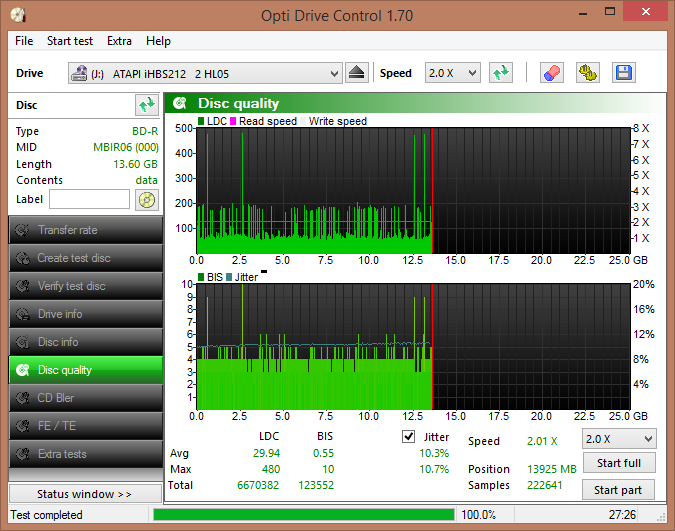Click the eraser disc icon in toolbar
This screenshot has height=531, width=675.
(552, 73)
